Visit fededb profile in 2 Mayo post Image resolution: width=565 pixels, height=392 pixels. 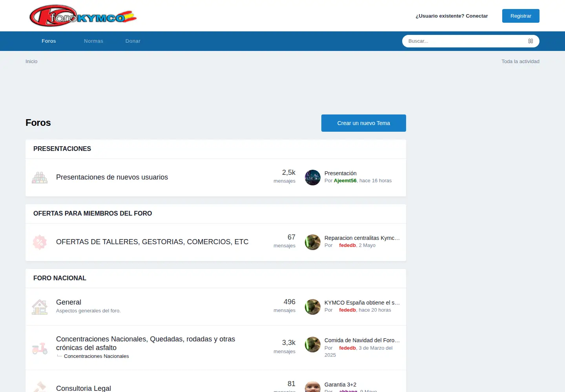click(348, 245)
